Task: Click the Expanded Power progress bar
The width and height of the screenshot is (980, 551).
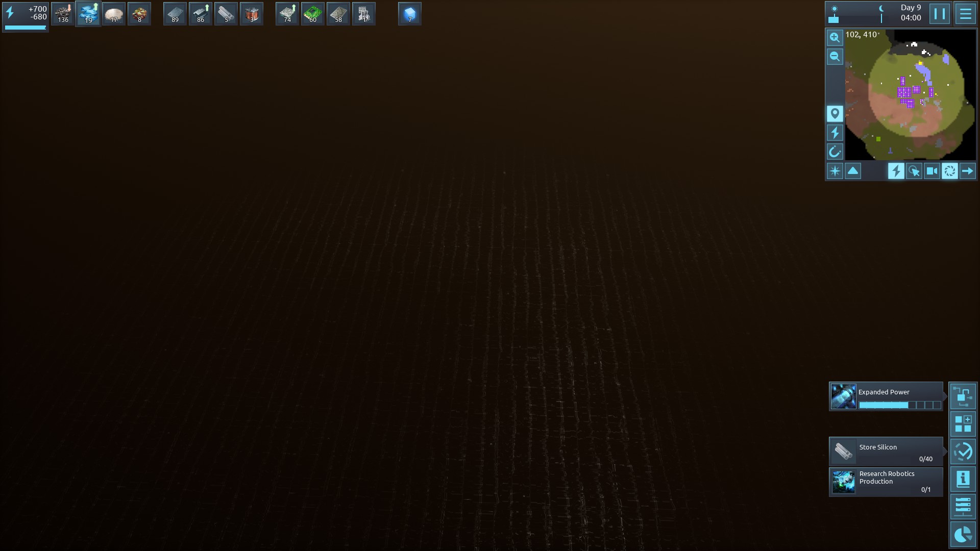Action: click(x=899, y=405)
